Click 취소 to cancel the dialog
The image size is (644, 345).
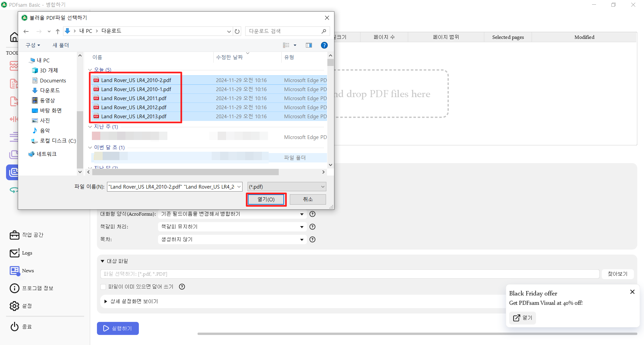(x=308, y=199)
